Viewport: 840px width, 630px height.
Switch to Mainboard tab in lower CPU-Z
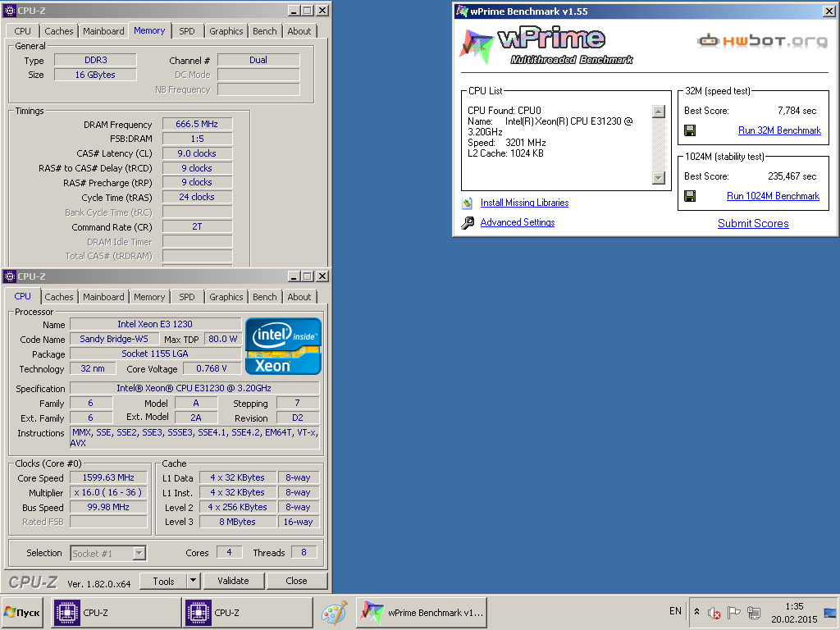103,297
